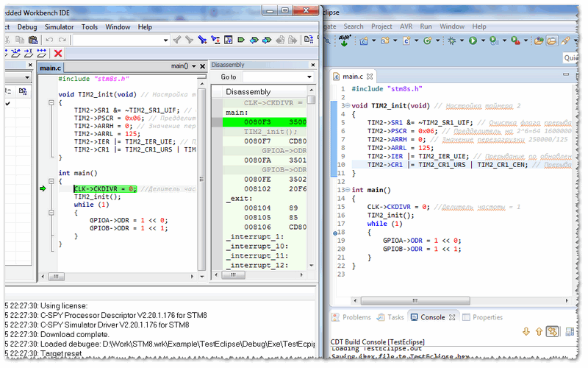Click the AVR upload icon in Eclipse toolbar
Viewport: 588px width, 368px height.
[x=345, y=40]
